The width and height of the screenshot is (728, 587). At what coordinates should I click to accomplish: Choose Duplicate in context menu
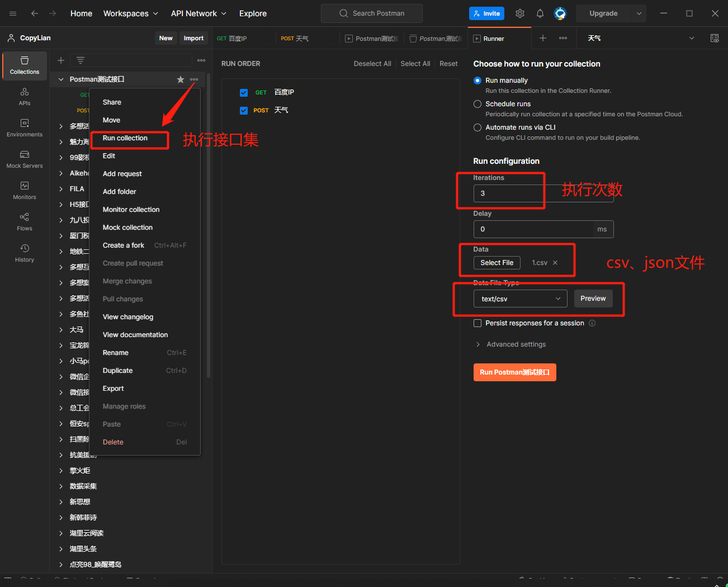[x=145, y=371]
